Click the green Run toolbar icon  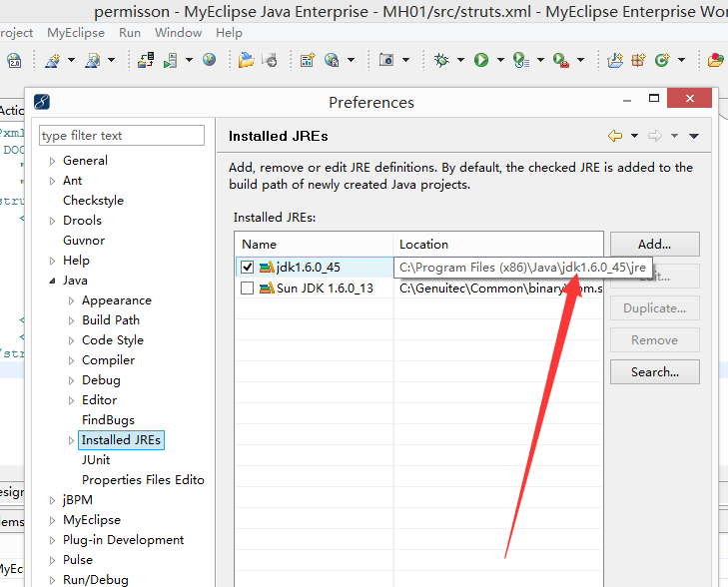[481, 61]
